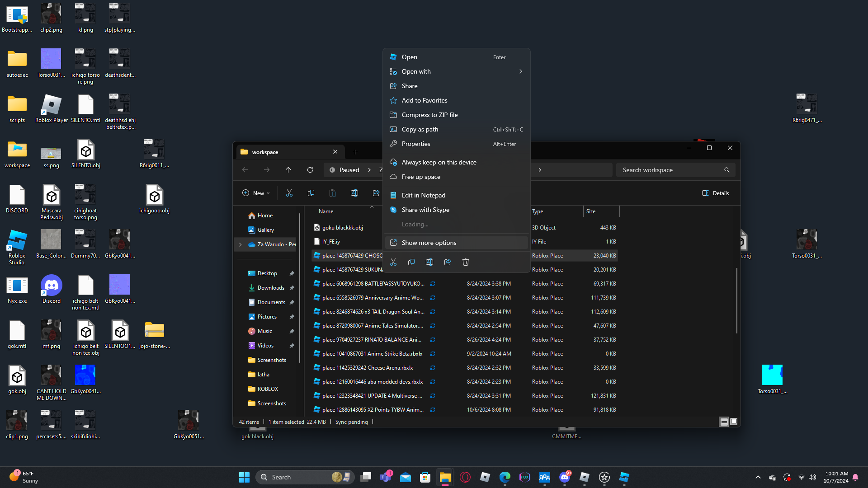Click the Share icon in context menu bottom row
868x488 pixels.
(448, 262)
